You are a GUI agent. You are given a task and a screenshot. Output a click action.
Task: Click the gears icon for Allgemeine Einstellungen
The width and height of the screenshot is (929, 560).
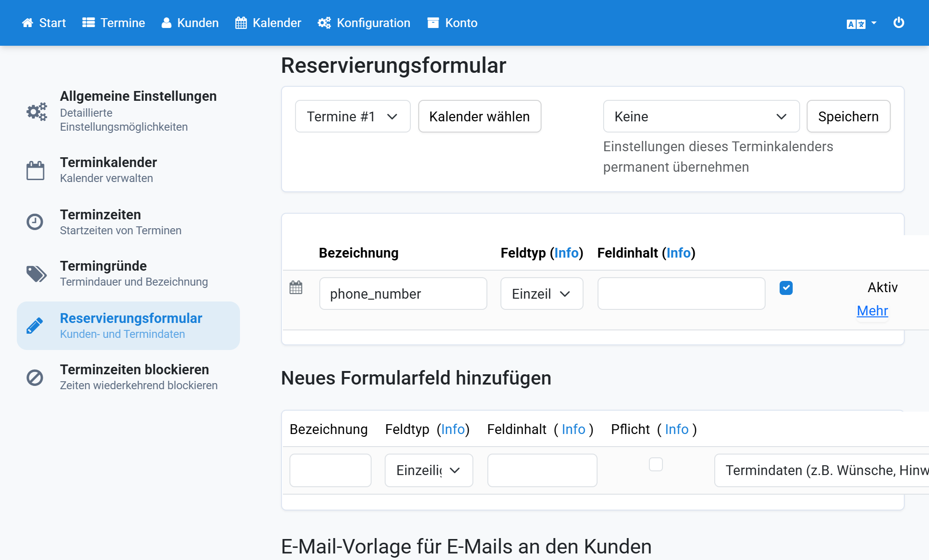tap(37, 112)
